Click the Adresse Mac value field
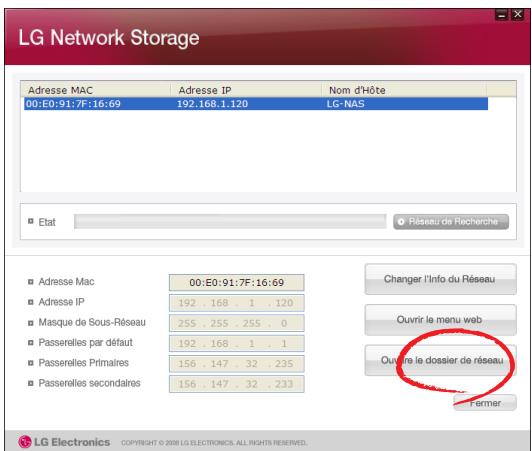 [x=236, y=282]
